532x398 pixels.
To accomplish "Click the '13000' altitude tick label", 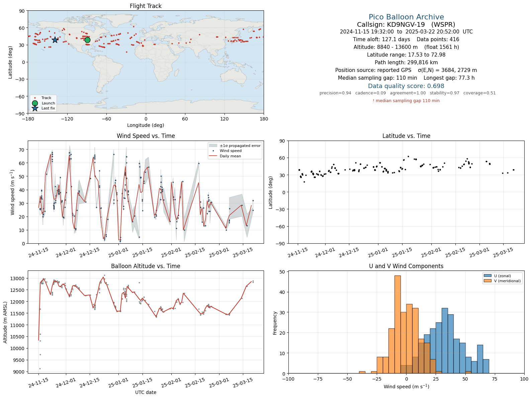I will point(18,278).
